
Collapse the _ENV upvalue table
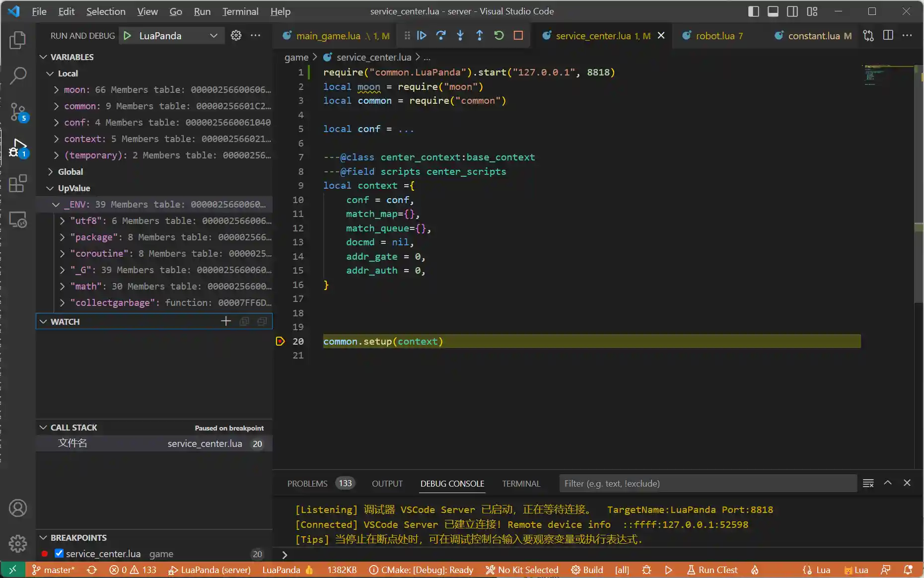[x=56, y=205]
